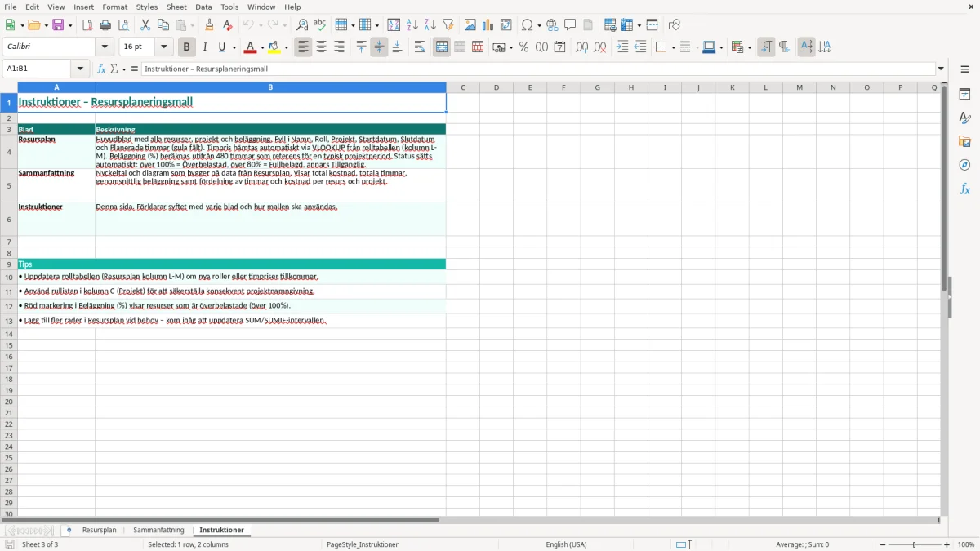Open the Format menu
Screen dimensions: 980x551
point(114,7)
